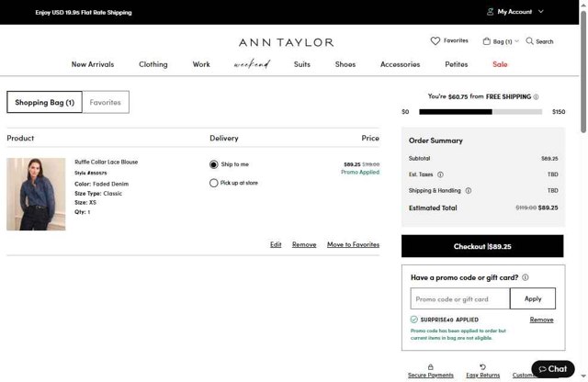Screen dimensions: 588x382
Task: Click the Easy Returns arrow icon
Action: [482, 366]
